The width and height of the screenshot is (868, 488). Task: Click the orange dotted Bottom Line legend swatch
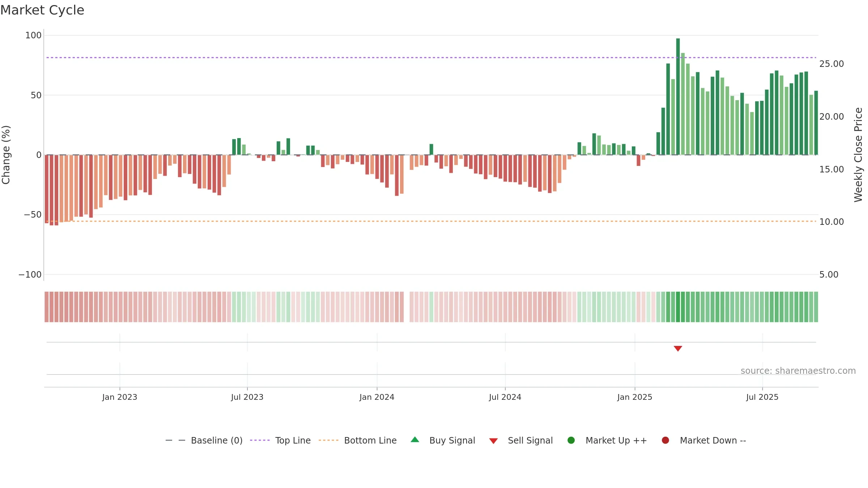328,440
